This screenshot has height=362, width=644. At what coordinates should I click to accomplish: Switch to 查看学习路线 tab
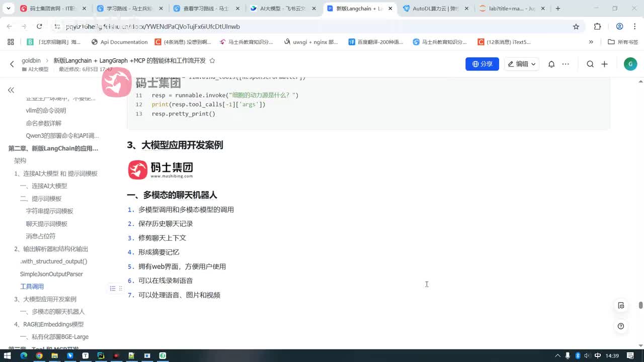[206, 9]
